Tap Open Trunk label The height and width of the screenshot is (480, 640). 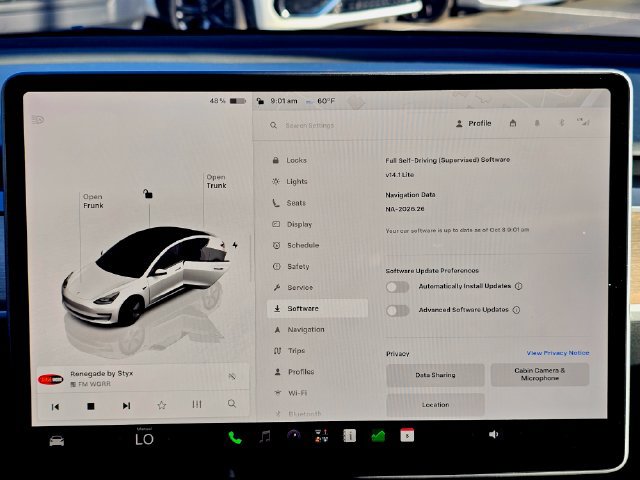[x=216, y=181]
